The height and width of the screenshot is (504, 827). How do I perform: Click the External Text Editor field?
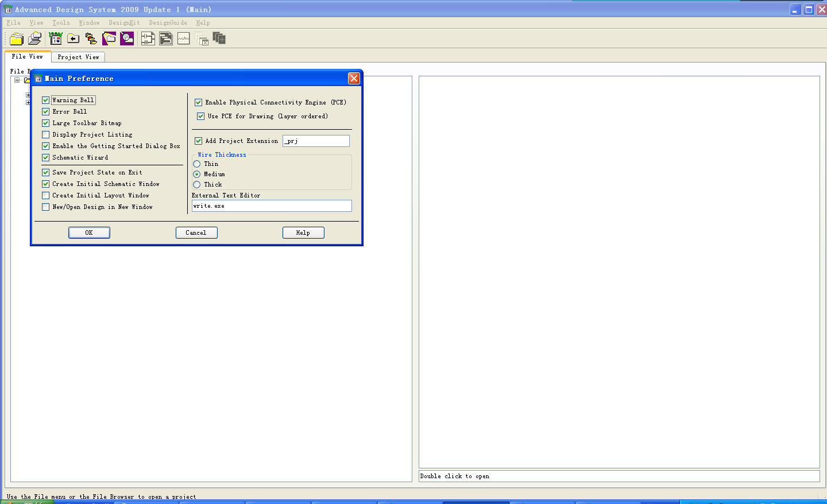tap(272, 206)
